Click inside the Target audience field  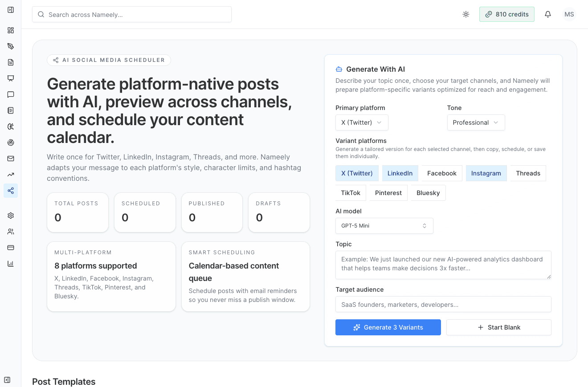(443, 304)
